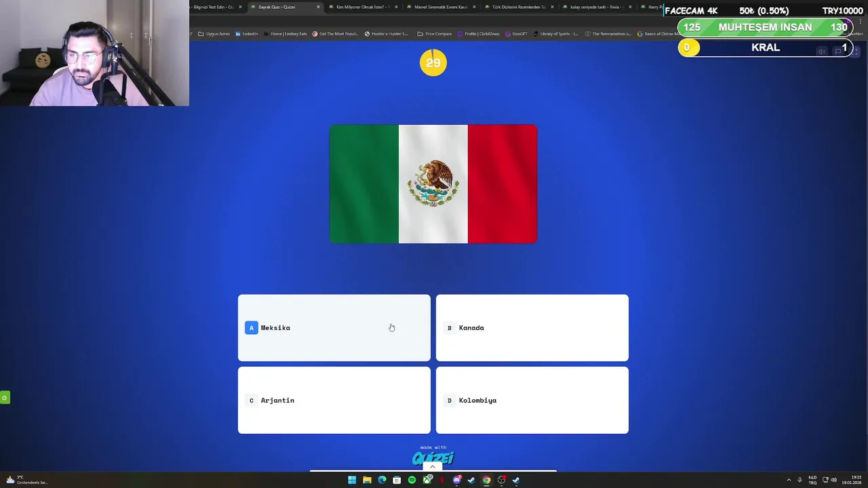Open LinkedIn bookmark
Viewport: 868px width, 488px height.
(247, 34)
